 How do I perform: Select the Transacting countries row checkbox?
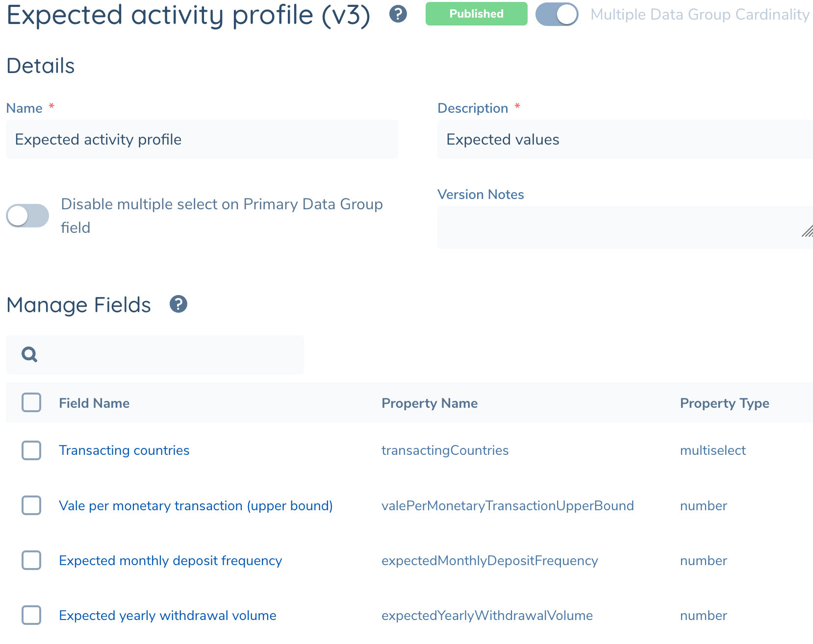31,450
